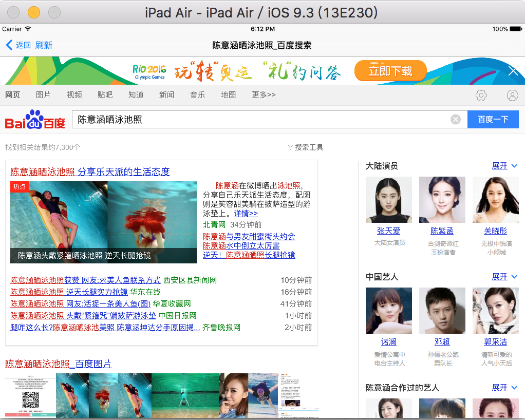
Task: Open 关晓彤 portrait photo
Action: click(496, 200)
